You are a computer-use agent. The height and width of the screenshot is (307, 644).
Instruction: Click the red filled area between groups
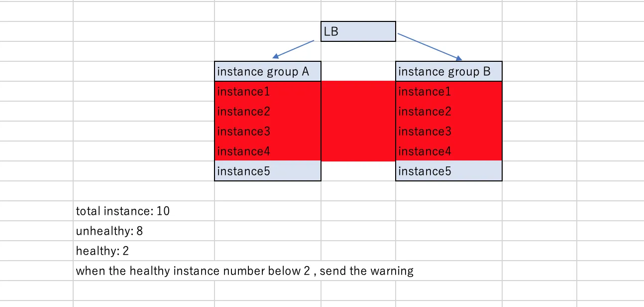[x=358, y=121]
